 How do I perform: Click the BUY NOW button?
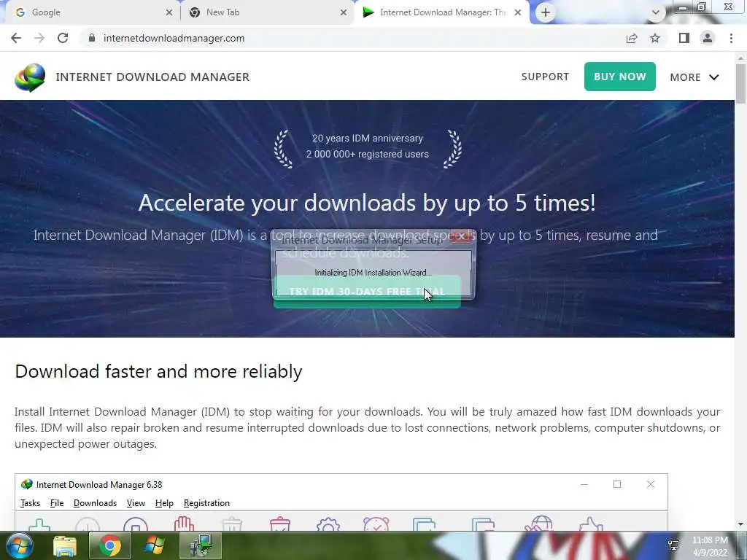620,77
